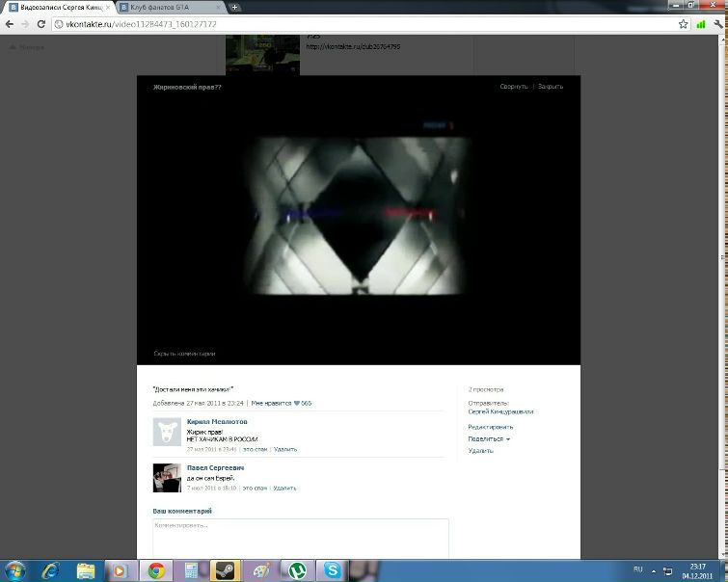This screenshot has height=582, width=728.
Task: Click Редактировать link for the video
Action: 490,427
